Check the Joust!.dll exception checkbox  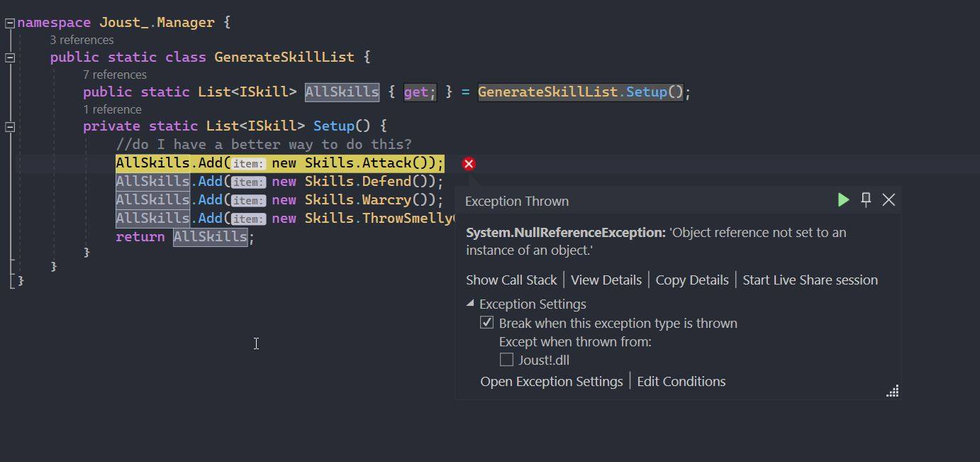coord(506,360)
